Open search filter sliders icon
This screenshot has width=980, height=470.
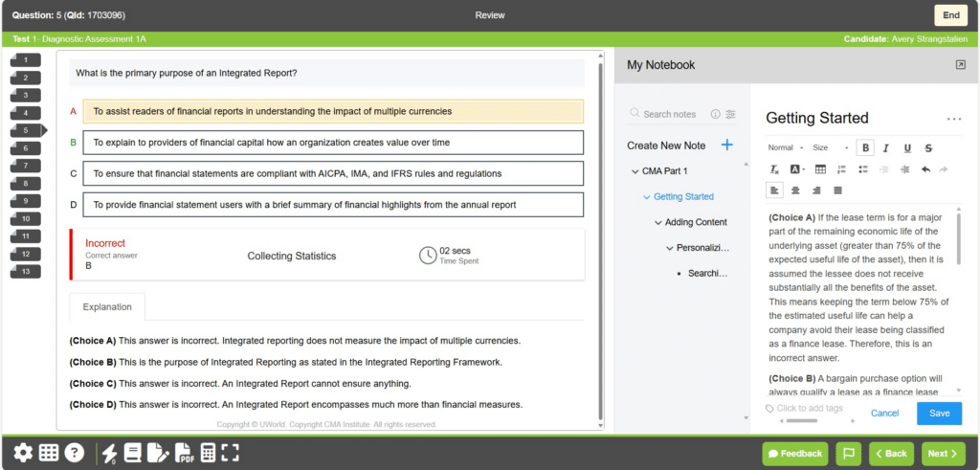[730, 114]
